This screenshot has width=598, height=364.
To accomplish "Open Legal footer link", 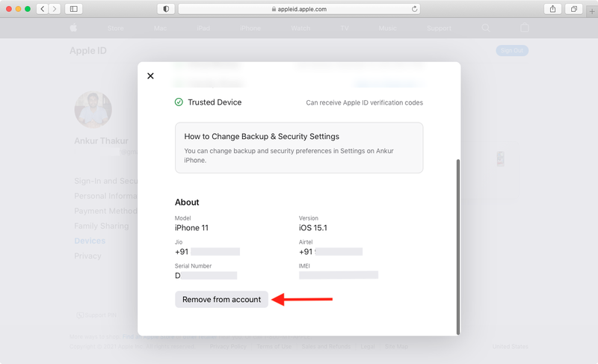I will (368, 347).
